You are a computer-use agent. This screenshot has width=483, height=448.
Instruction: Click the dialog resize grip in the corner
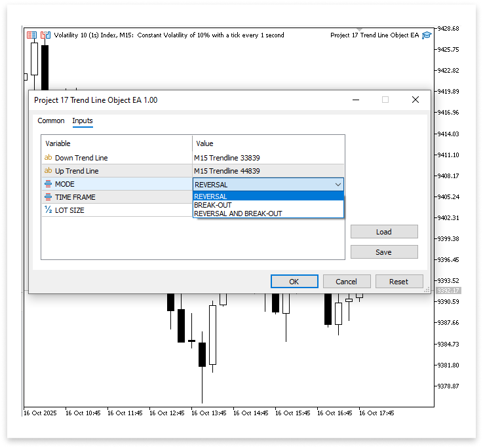pos(427,289)
